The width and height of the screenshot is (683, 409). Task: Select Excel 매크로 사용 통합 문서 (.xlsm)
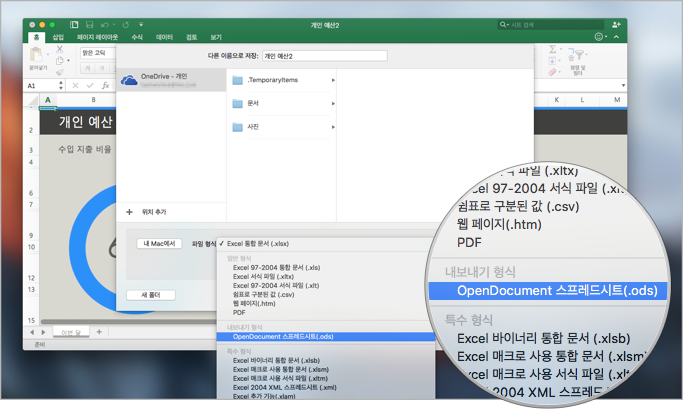point(325,369)
